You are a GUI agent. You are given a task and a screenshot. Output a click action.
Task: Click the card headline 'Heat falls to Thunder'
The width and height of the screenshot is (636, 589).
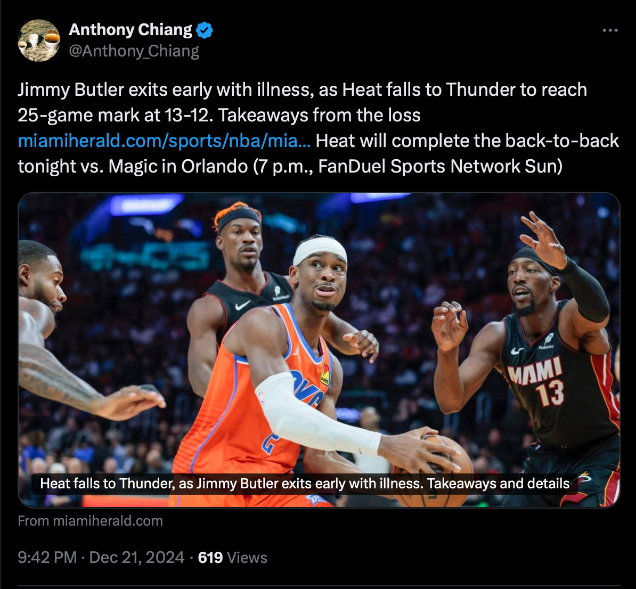click(305, 483)
